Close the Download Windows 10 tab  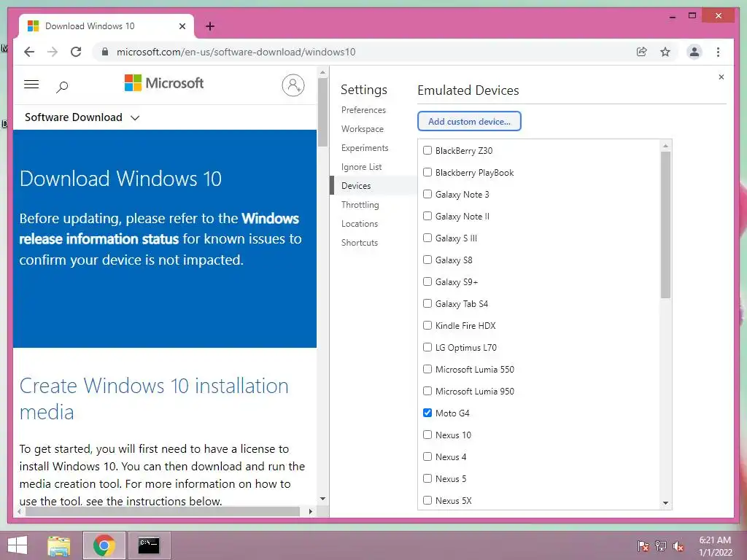click(182, 26)
